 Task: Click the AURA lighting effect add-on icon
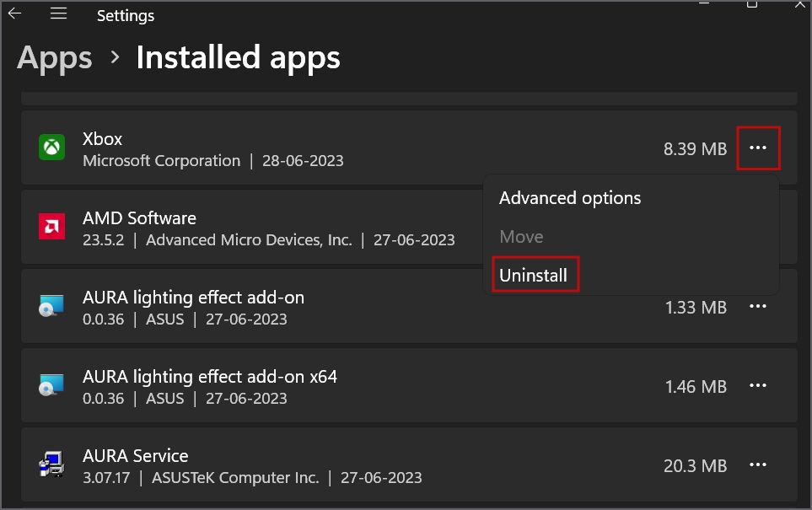tap(51, 307)
